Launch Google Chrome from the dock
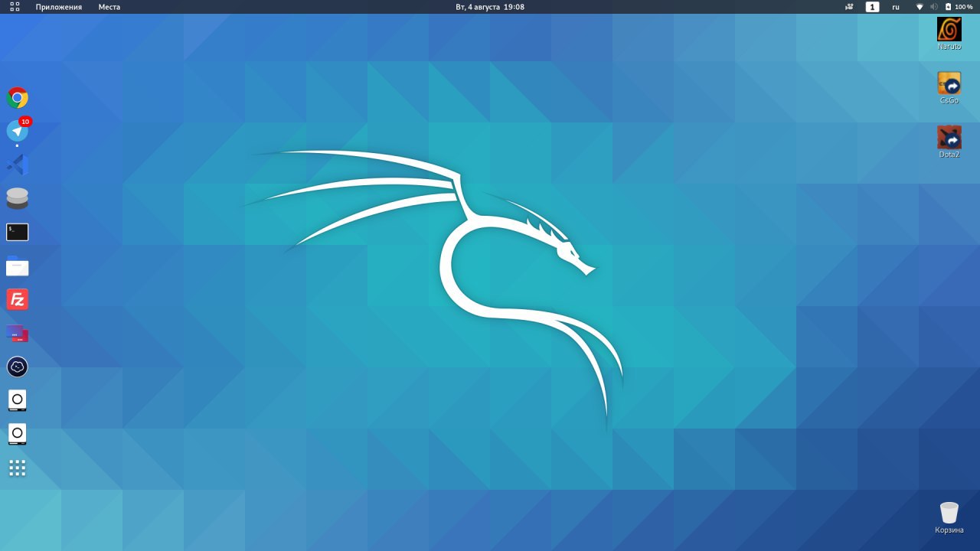Viewport: 980px width, 551px height. pyautogui.click(x=18, y=98)
